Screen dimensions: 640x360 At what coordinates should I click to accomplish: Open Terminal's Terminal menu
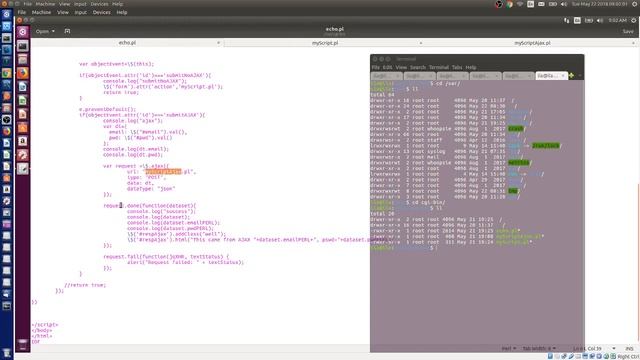tap(439, 67)
